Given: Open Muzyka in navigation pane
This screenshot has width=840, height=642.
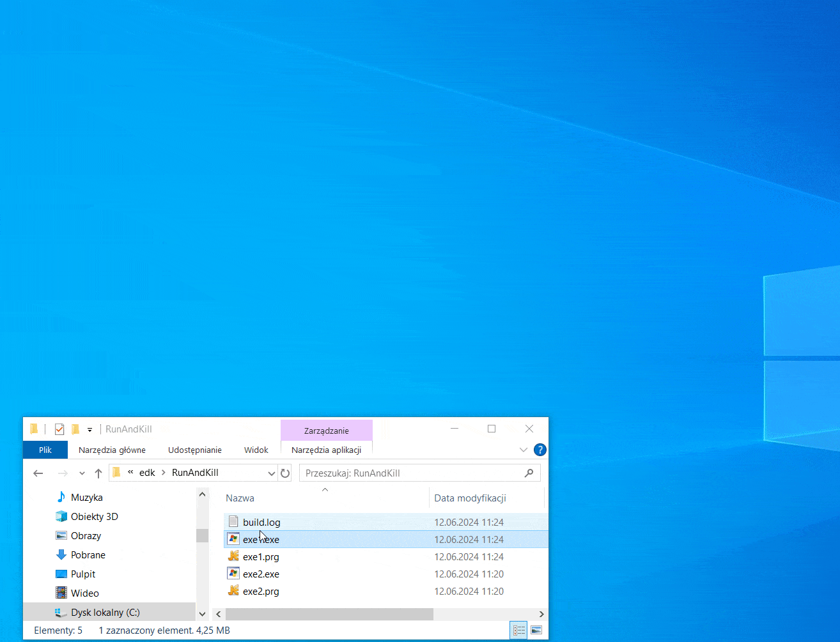Looking at the screenshot, I should [87, 498].
